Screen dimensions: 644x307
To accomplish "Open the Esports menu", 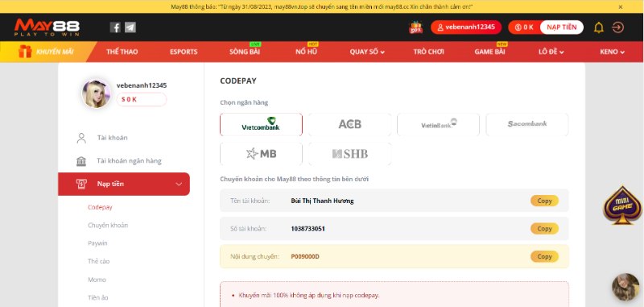I will click(184, 52).
